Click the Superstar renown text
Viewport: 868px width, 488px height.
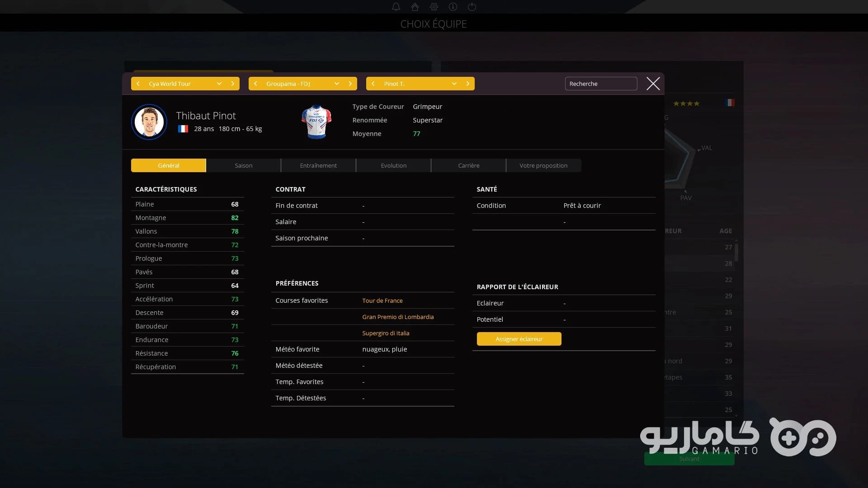point(428,120)
